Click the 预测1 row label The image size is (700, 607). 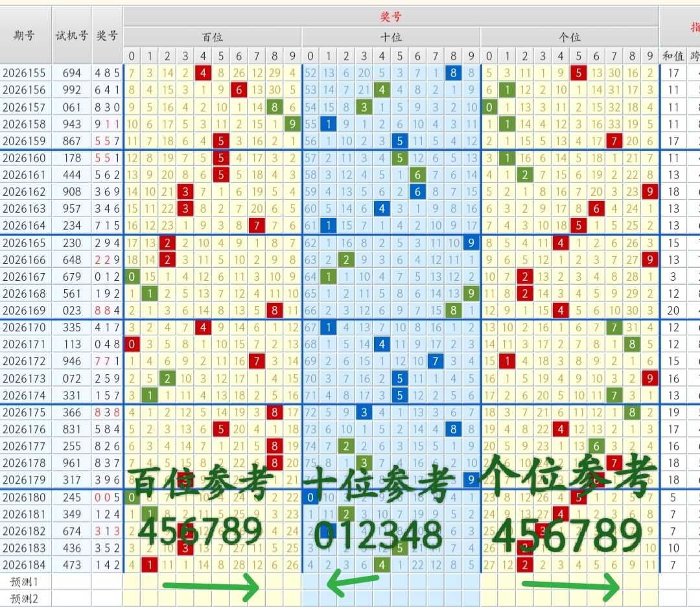[24, 582]
